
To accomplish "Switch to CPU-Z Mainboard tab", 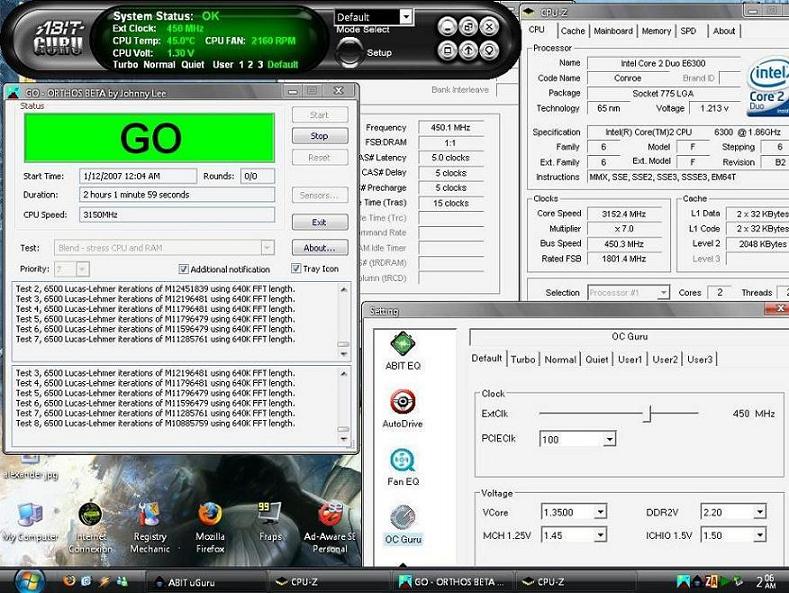I will point(613,31).
